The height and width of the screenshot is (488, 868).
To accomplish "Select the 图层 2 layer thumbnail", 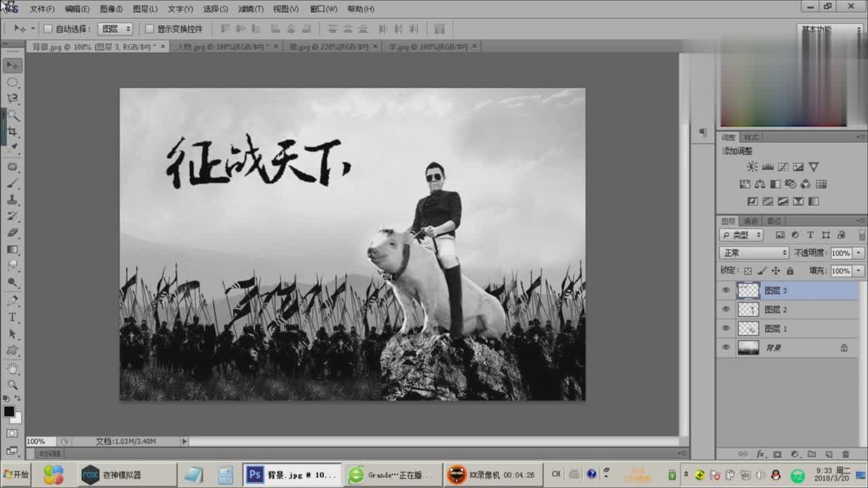I will coord(748,309).
